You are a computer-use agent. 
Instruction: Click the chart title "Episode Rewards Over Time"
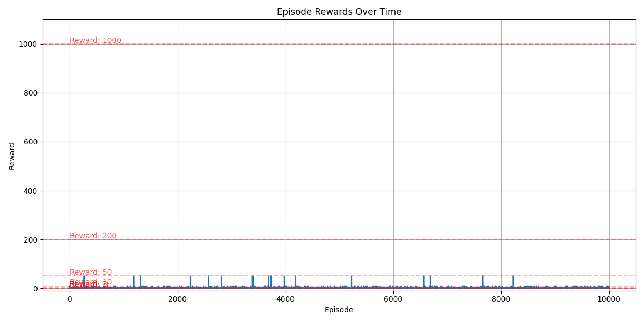coord(339,12)
